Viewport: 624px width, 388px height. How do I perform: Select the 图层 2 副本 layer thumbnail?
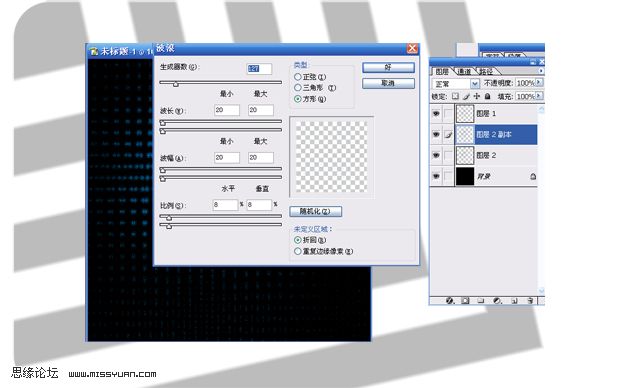point(464,135)
